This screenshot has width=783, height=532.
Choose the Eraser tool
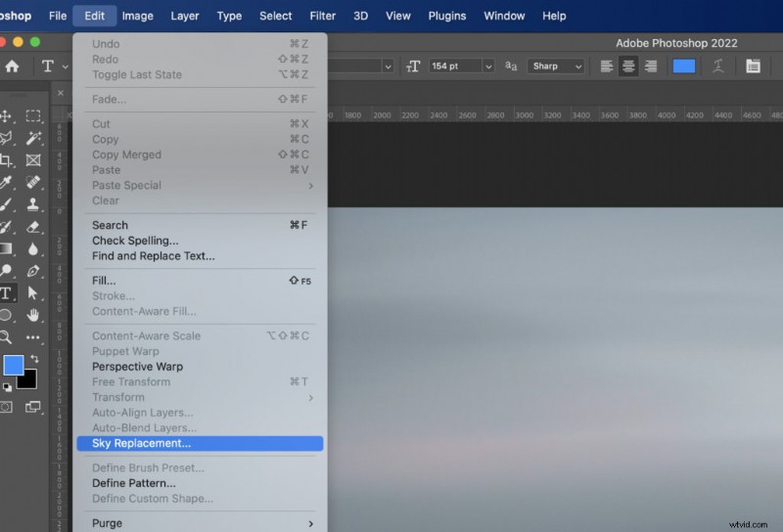coord(33,227)
